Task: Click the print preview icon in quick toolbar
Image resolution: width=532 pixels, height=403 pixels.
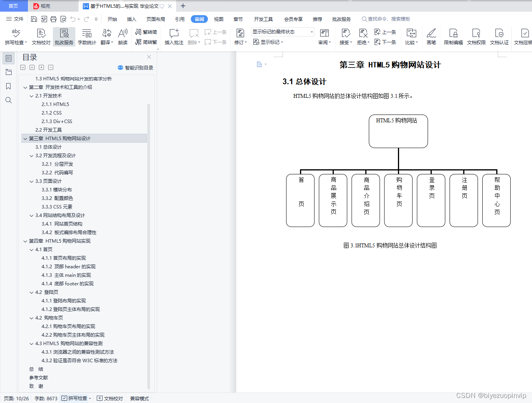Action: pyautogui.click(x=63, y=19)
